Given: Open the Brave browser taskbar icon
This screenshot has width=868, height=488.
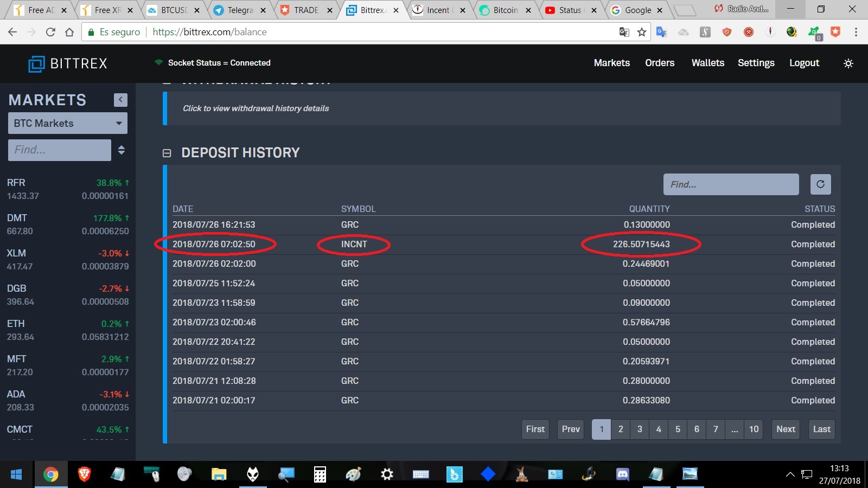Looking at the screenshot, I should point(84,474).
